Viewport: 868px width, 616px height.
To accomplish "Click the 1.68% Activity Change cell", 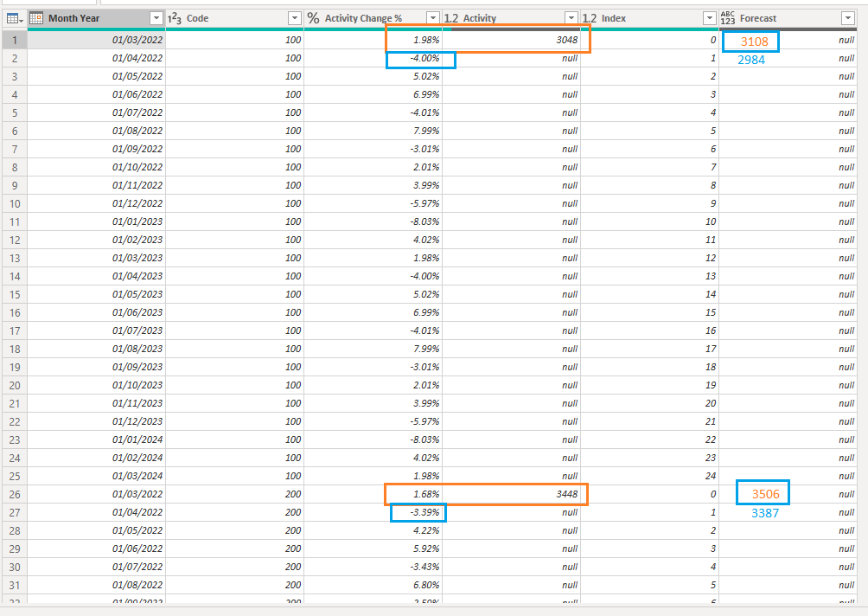I will click(373, 494).
